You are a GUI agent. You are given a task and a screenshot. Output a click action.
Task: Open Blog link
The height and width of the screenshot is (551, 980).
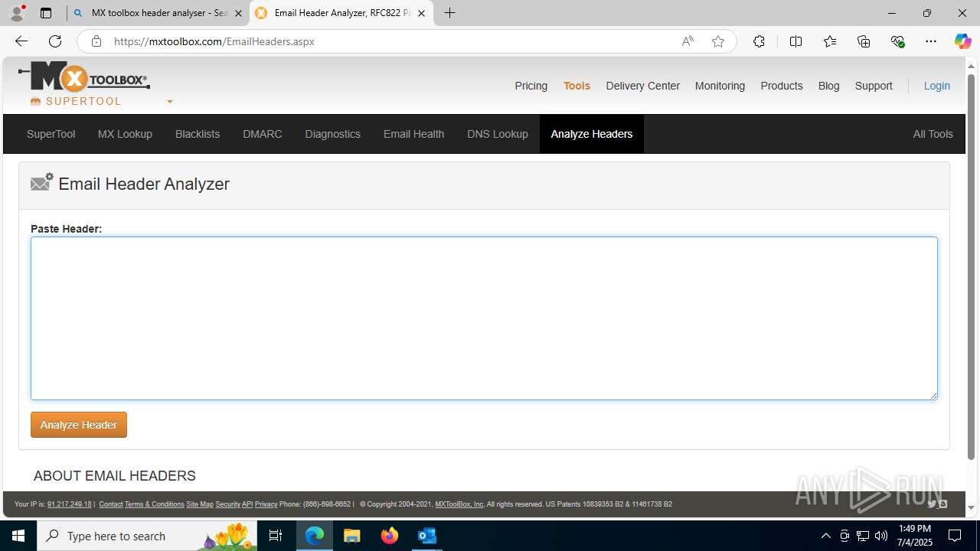828,86
